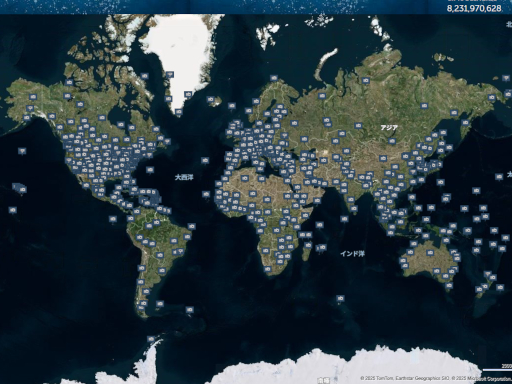Image resolution: width=512 pixels, height=384 pixels.
Task: Select the marker at Greenland's southern tip
Action: pyautogui.click(x=179, y=112)
